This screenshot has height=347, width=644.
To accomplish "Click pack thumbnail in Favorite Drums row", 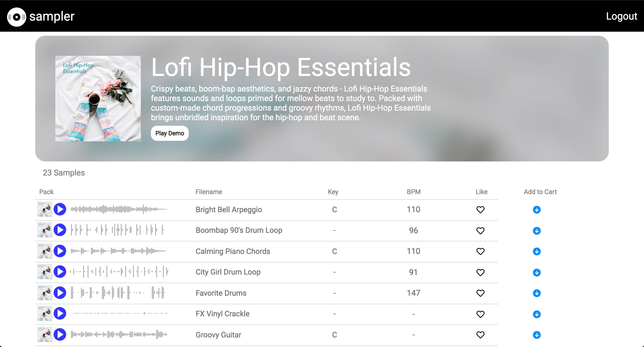I will 45,293.
